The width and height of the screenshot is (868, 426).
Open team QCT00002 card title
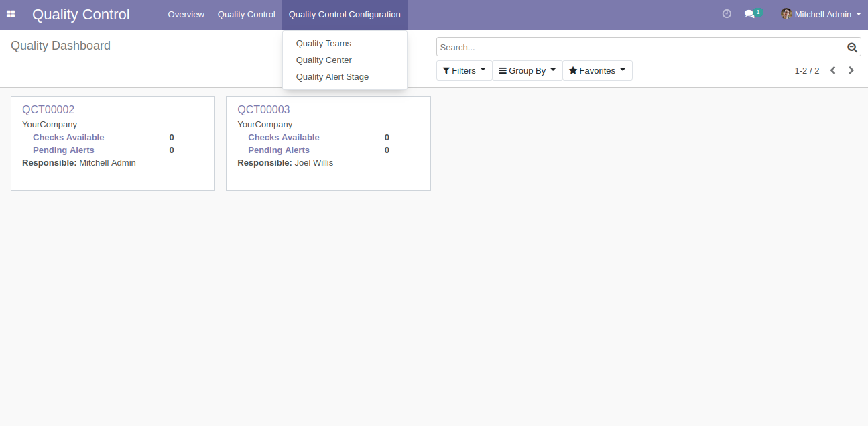[x=48, y=109]
